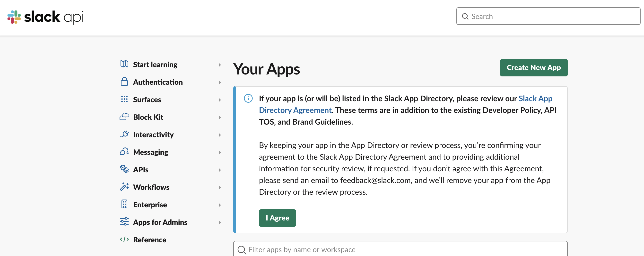Click the magnifier icon in the top Search box
644x256 pixels.
(465, 17)
